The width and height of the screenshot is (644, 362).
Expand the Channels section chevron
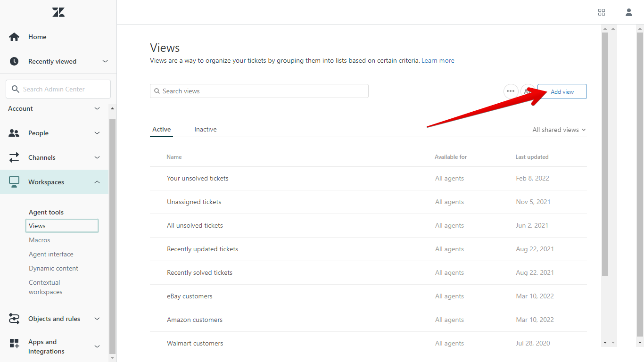pyautogui.click(x=97, y=157)
